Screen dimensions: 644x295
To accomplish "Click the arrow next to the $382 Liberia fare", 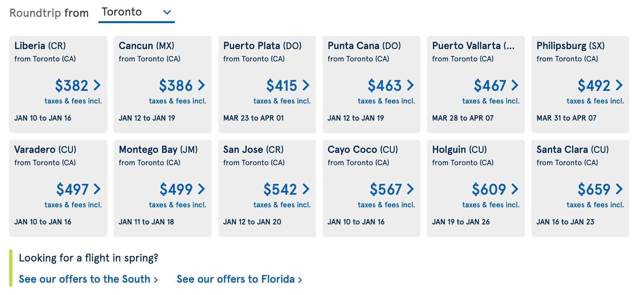I will (97, 85).
